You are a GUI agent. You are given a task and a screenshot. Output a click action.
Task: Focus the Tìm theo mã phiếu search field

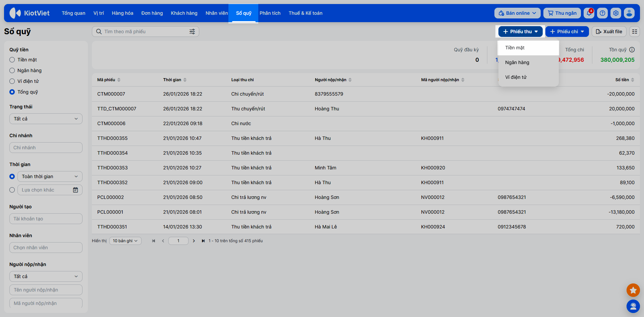coord(144,32)
